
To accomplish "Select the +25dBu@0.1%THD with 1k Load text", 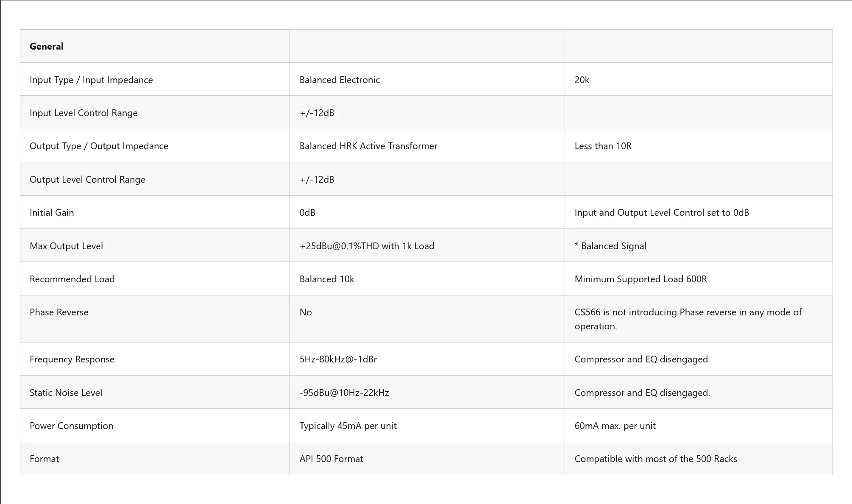I will tap(367, 246).
